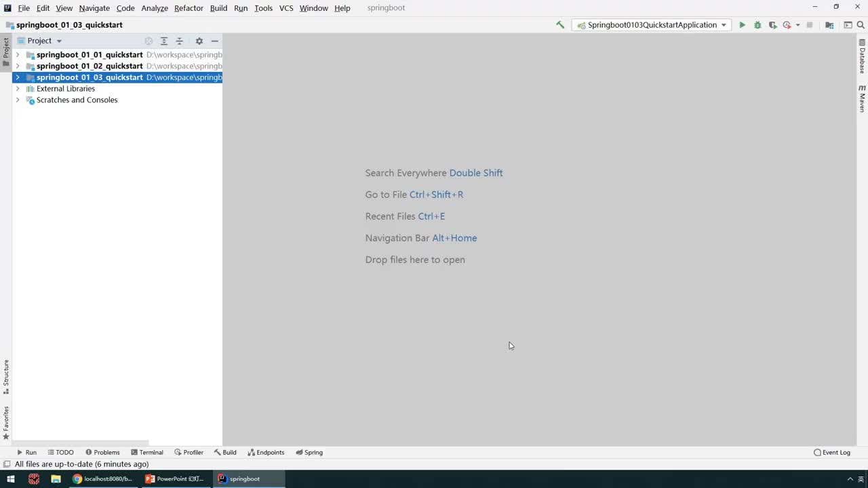This screenshot has width=868, height=488.
Task: Open the Run menu
Action: click(241, 8)
